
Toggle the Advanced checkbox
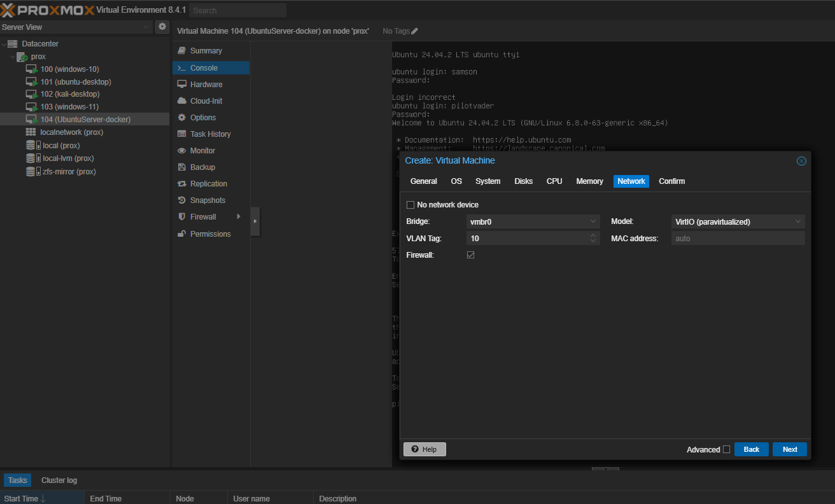point(726,449)
